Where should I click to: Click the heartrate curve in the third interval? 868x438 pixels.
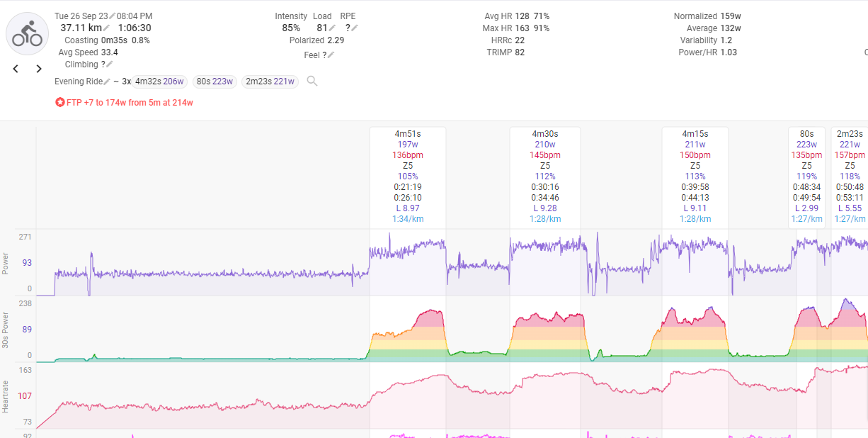(x=694, y=371)
